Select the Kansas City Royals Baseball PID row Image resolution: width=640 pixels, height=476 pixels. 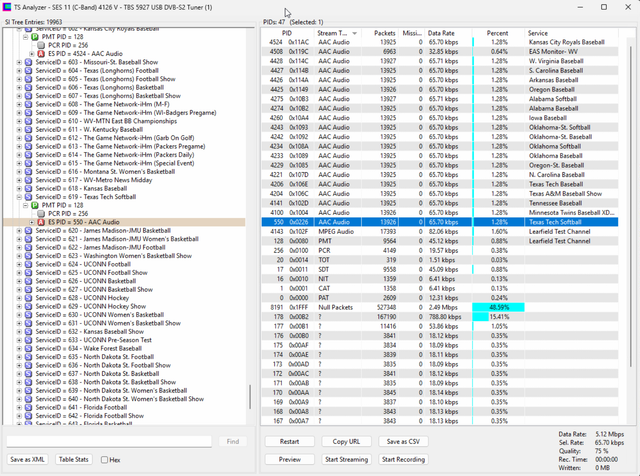pyautogui.click(x=440, y=42)
